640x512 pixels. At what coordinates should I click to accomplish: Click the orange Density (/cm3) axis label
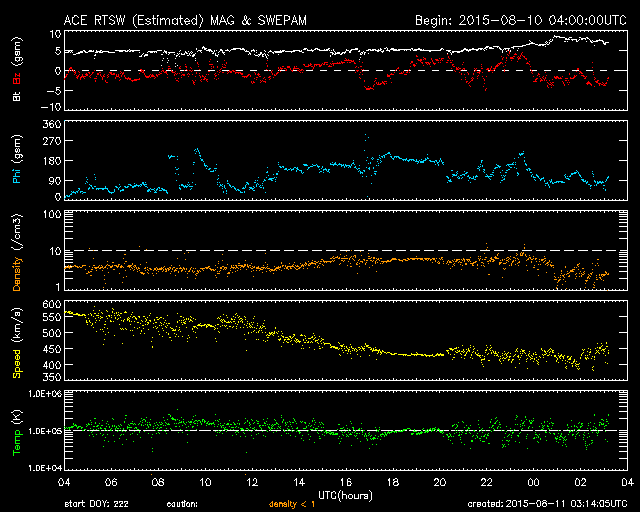pos(17,252)
